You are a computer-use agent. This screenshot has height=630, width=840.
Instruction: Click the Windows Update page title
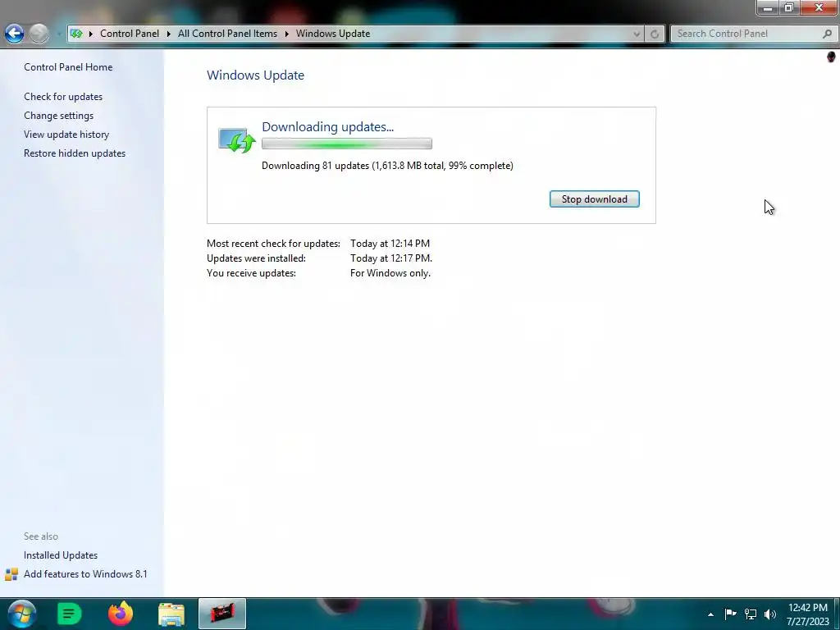pos(256,75)
